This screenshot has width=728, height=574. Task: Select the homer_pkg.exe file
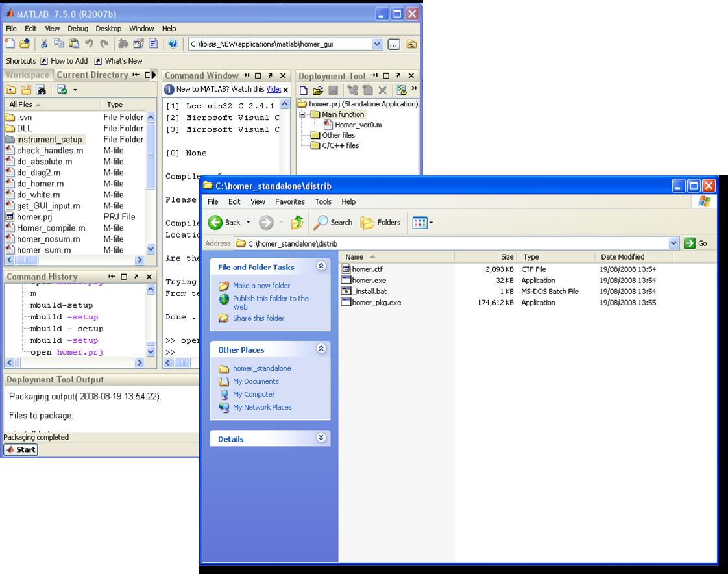pyautogui.click(x=376, y=303)
